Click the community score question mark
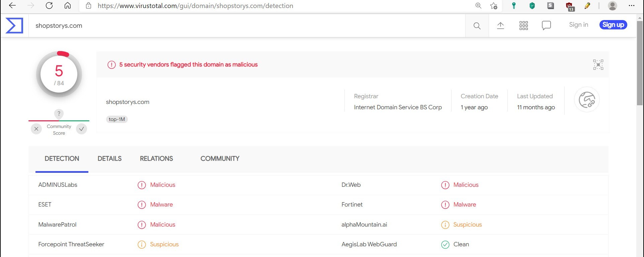Image resolution: width=644 pixels, height=257 pixels. 59,114
